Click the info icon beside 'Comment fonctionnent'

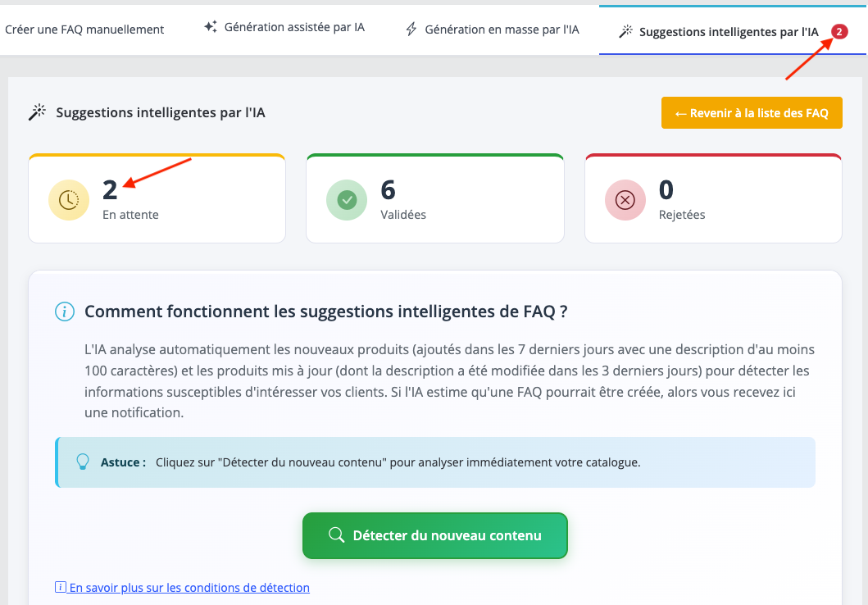pyautogui.click(x=64, y=312)
